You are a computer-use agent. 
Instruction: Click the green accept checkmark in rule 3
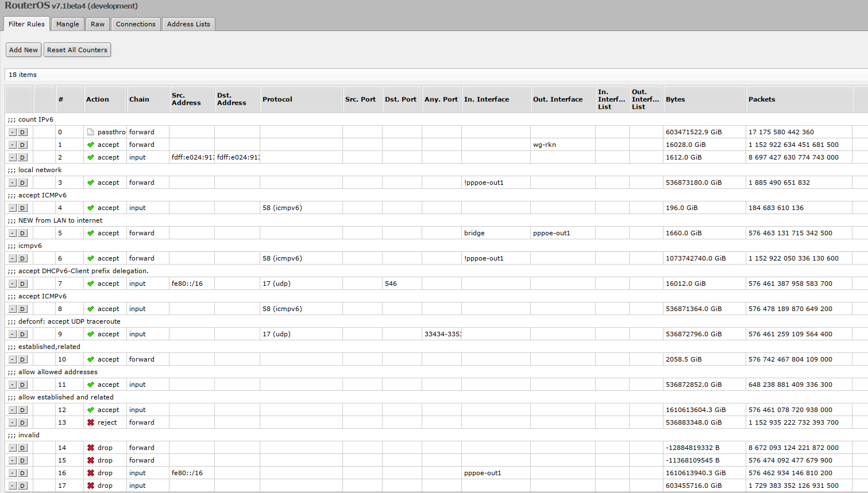pos(91,183)
